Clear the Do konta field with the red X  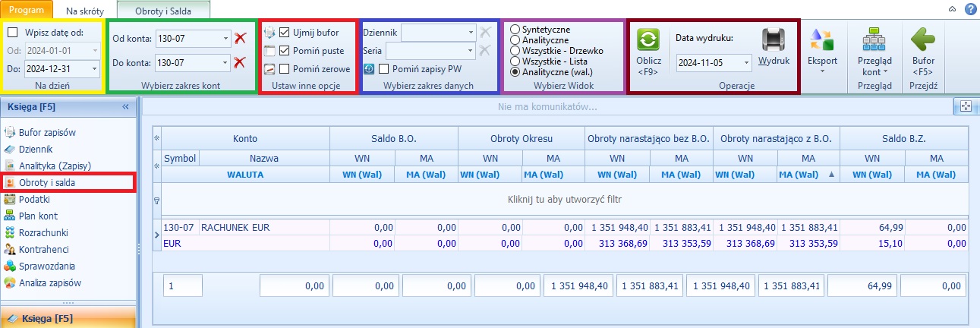click(241, 63)
